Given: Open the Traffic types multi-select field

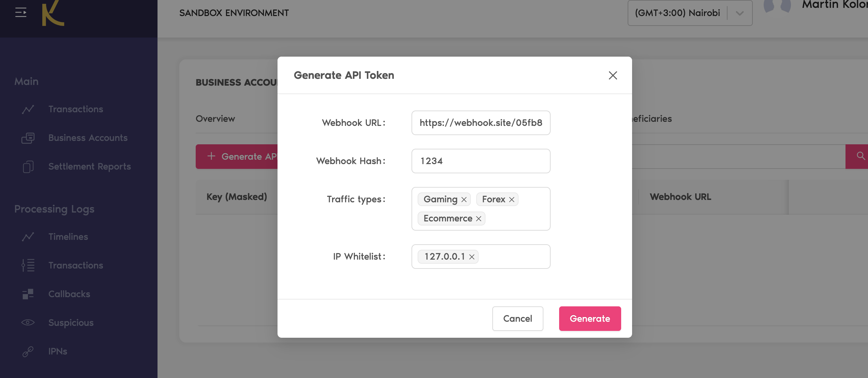Looking at the screenshot, I should click(515, 218).
